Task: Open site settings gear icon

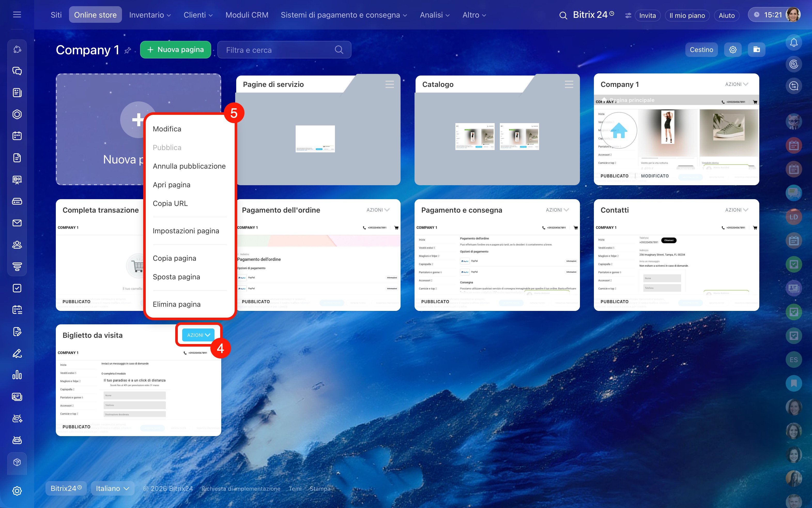Action: pyautogui.click(x=732, y=50)
